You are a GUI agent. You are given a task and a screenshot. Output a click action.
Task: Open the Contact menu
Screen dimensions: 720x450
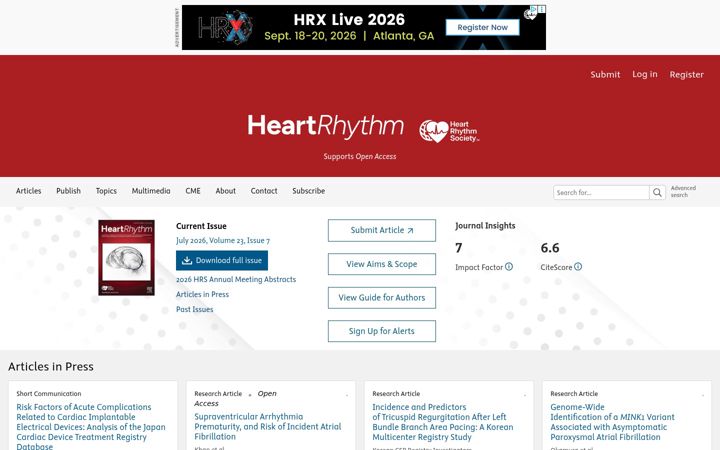[264, 191]
